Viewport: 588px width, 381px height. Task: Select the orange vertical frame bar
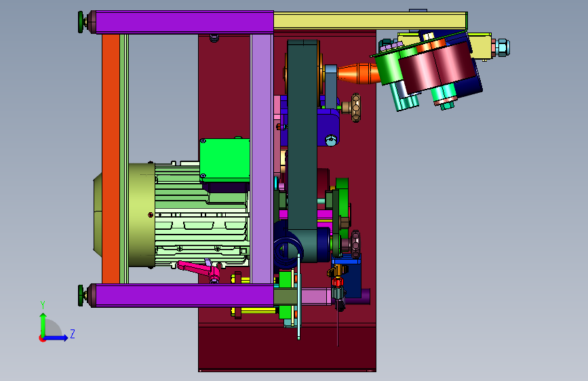click(x=111, y=159)
